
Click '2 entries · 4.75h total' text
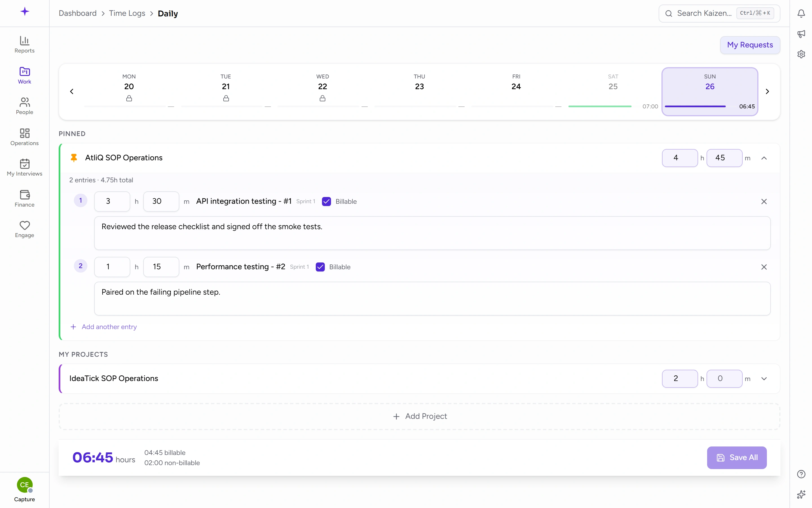101,180
